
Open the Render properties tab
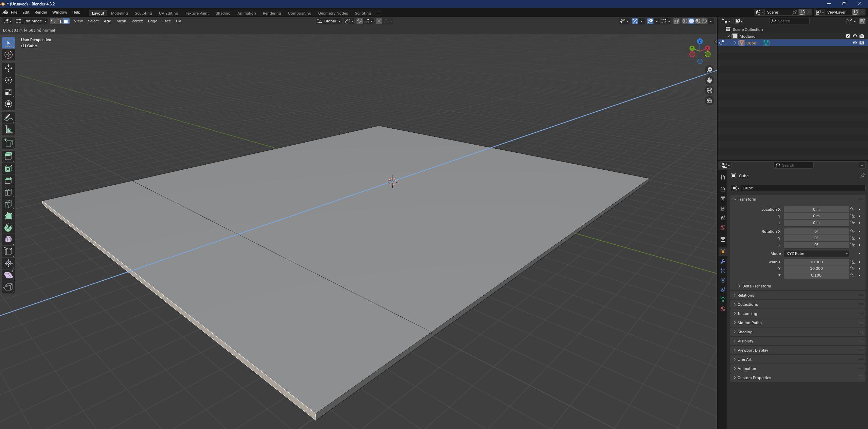click(x=723, y=189)
